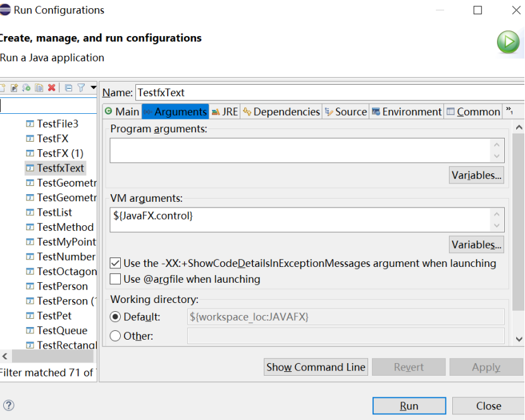Click the Show Command Line button
525x420 pixels.
coord(316,367)
